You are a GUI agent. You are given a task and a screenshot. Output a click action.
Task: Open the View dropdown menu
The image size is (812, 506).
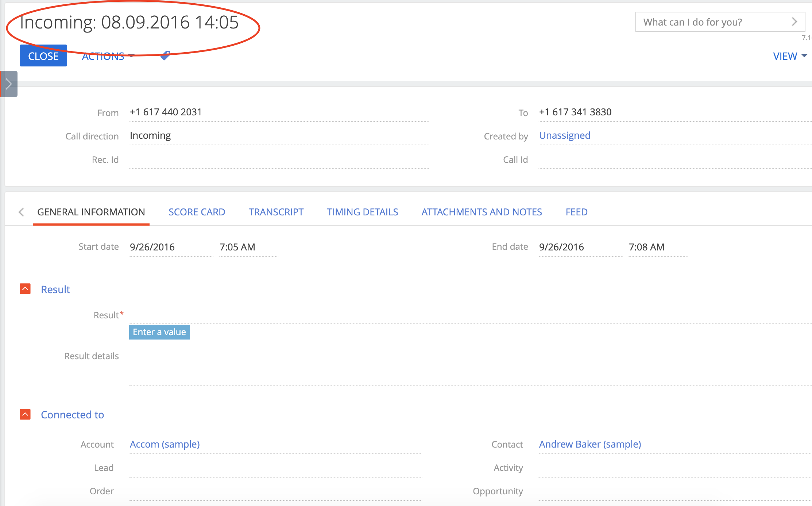pos(790,56)
